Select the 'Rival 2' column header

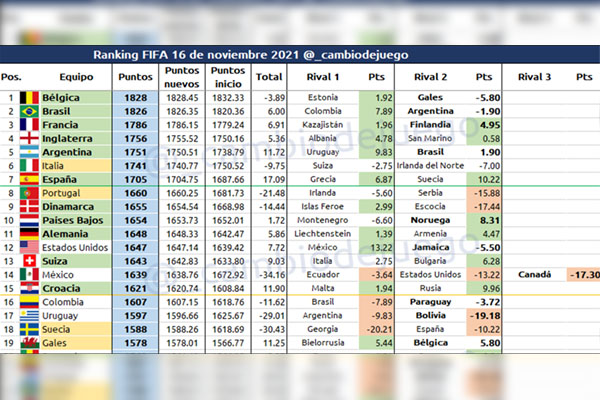[430, 77]
